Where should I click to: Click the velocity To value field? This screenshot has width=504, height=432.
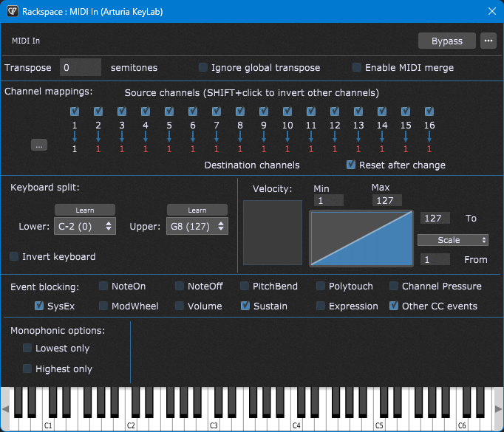coord(435,218)
